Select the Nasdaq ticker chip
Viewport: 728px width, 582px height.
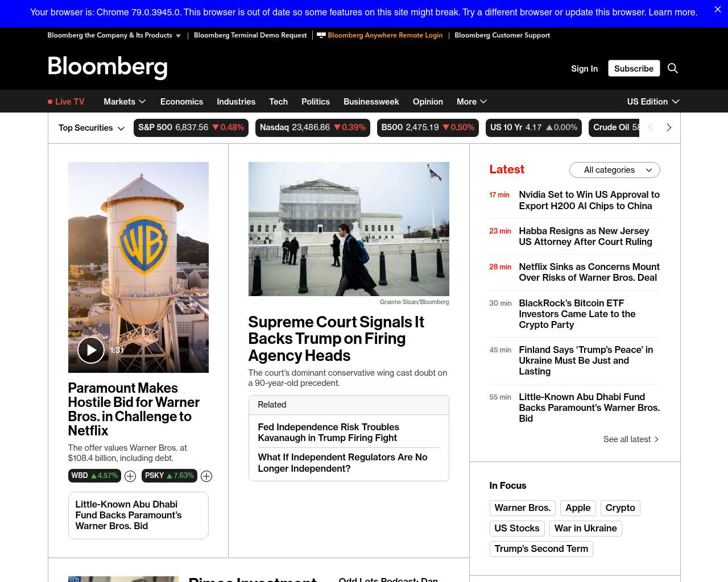pyautogui.click(x=313, y=128)
